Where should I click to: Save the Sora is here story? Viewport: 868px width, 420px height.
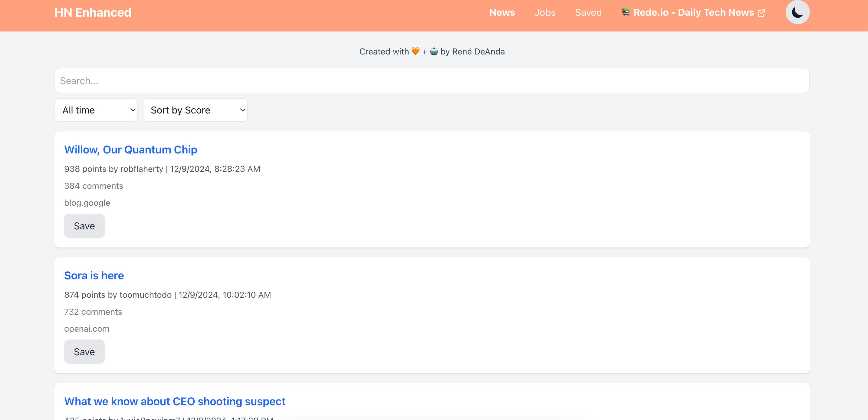(x=84, y=352)
